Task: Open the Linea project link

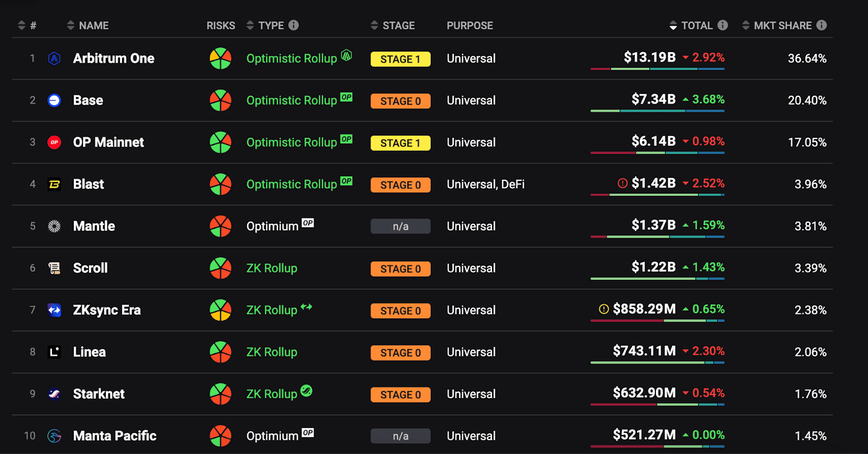Action: click(90, 352)
